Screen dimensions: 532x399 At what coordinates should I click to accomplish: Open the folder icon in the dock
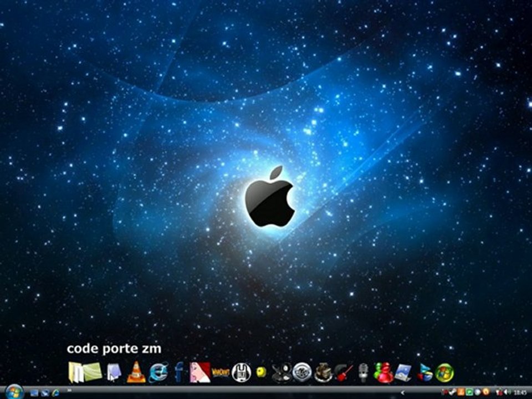75,372
